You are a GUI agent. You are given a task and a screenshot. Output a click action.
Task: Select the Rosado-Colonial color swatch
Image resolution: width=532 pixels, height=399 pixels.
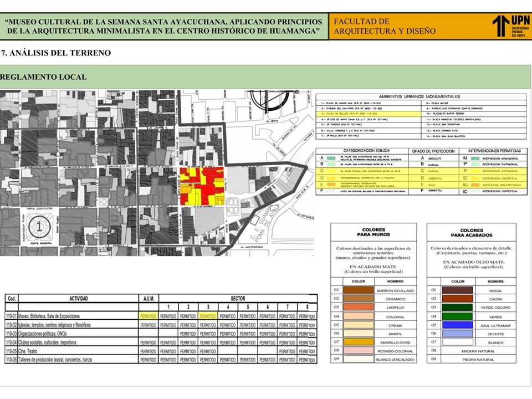coord(359,350)
